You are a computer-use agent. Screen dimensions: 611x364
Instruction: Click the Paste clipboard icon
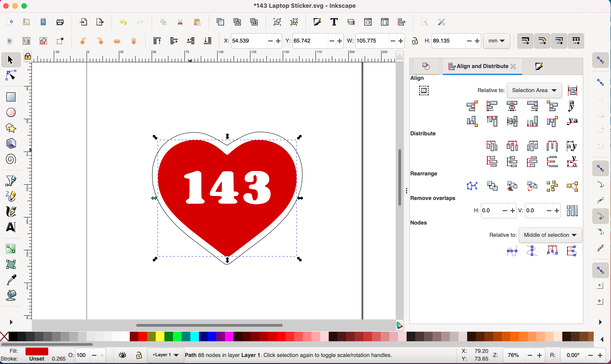pos(197,22)
